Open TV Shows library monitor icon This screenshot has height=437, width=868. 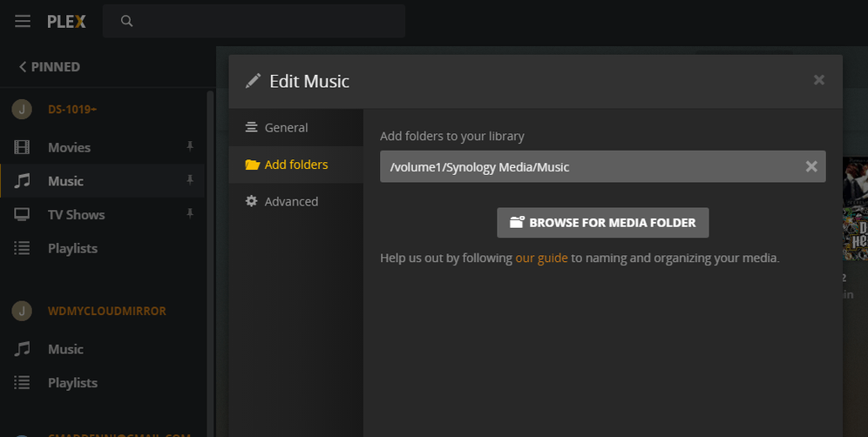click(23, 214)
